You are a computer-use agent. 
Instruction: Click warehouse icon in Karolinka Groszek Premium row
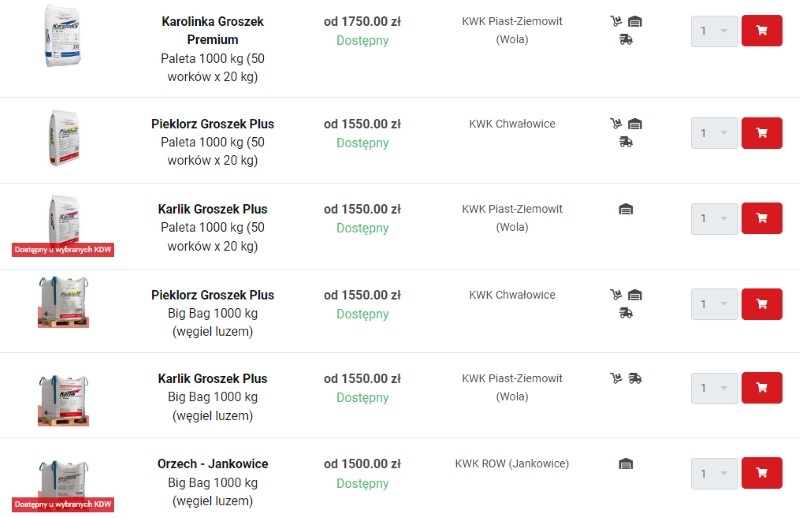[635, 21]
